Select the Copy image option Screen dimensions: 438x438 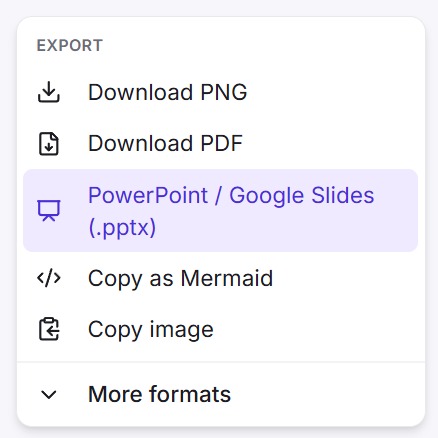(220, 330)
